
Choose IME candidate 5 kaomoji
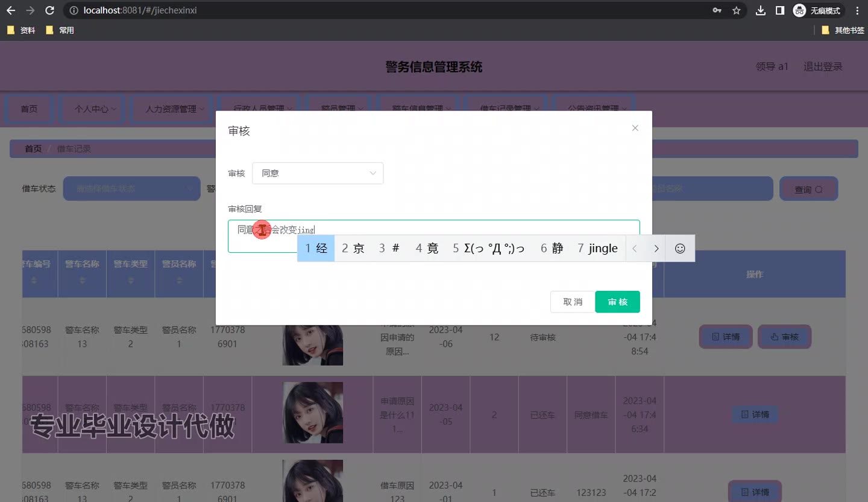pos(489,248)
